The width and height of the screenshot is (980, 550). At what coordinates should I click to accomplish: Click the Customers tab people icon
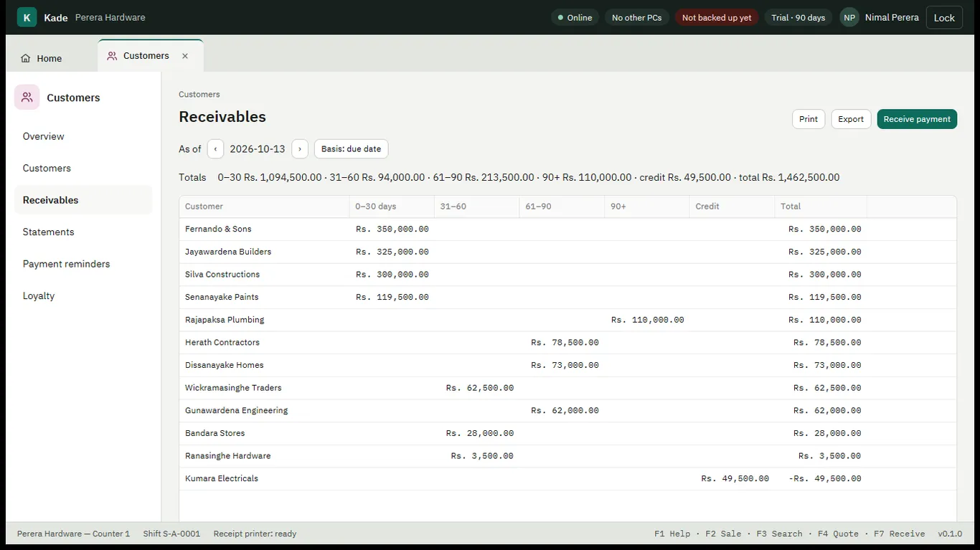click(x=112, y=56)
